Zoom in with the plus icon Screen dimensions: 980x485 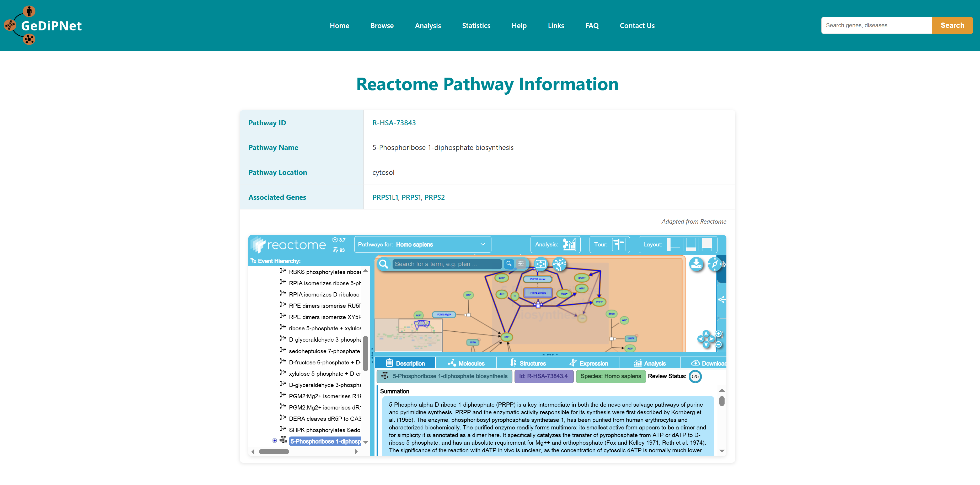coord(718,334)
